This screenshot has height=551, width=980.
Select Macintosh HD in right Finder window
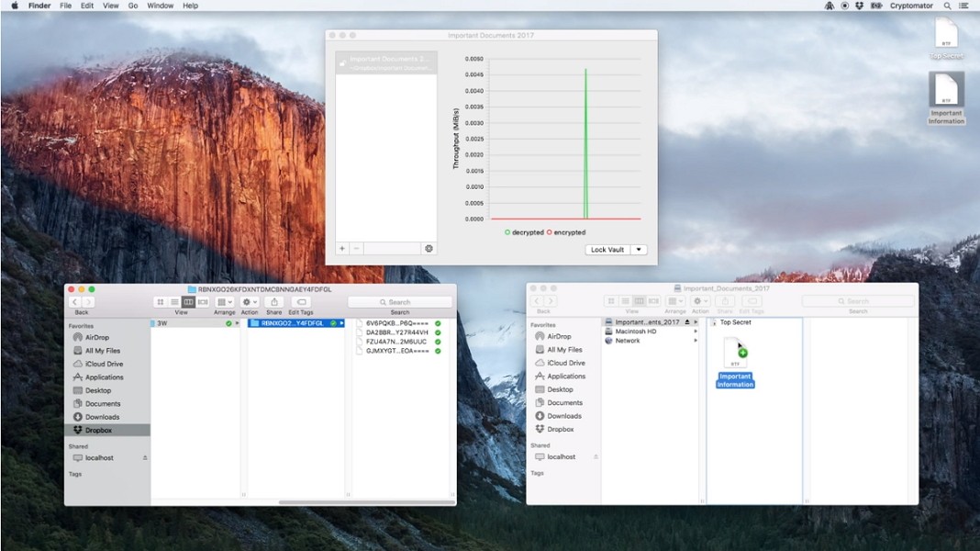pos(635,332)
